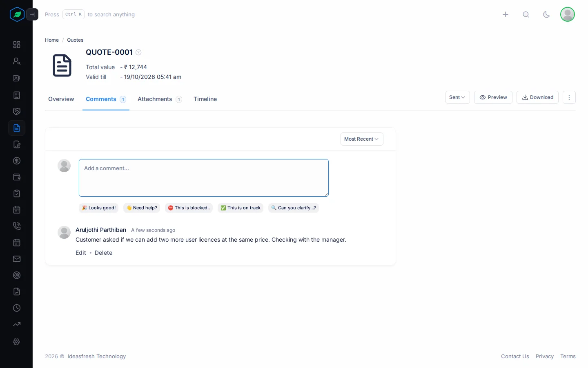Open the trending-up arrow icon in sidebar
Screen dimensions: 588x368
click(x=17, y=324)
